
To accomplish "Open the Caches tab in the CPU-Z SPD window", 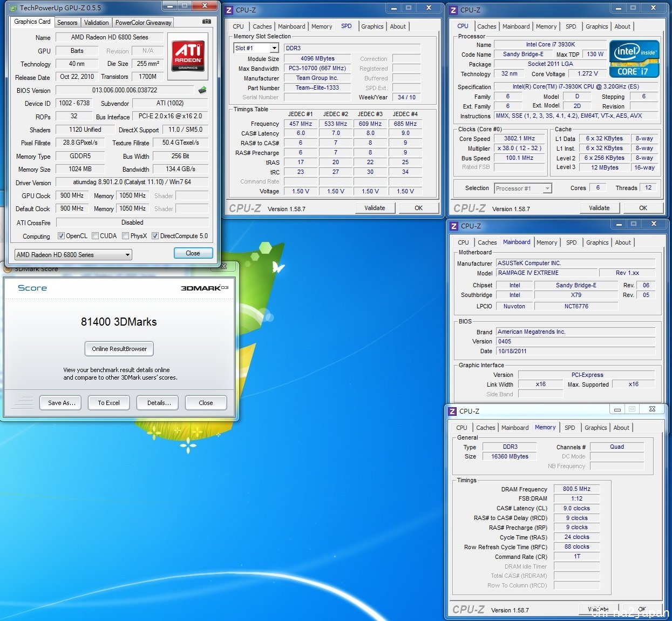I will tap(262, 26).
